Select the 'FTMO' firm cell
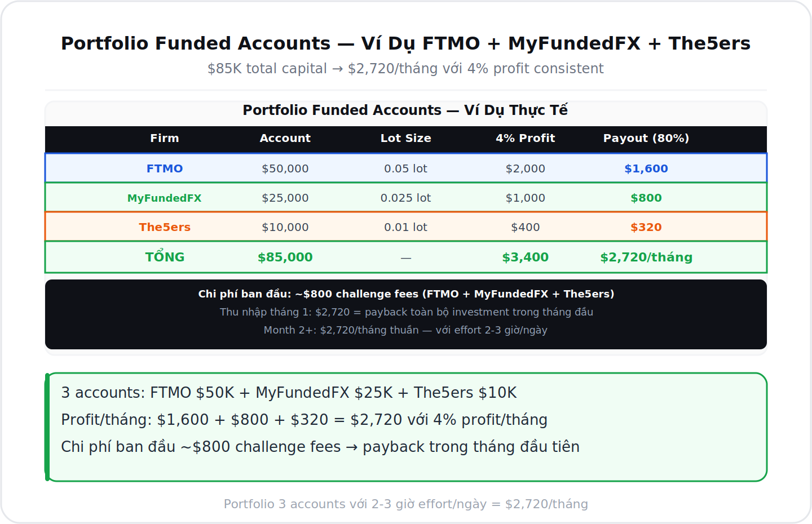Viewport: 812px width, 524px height. tap(165, 168)
